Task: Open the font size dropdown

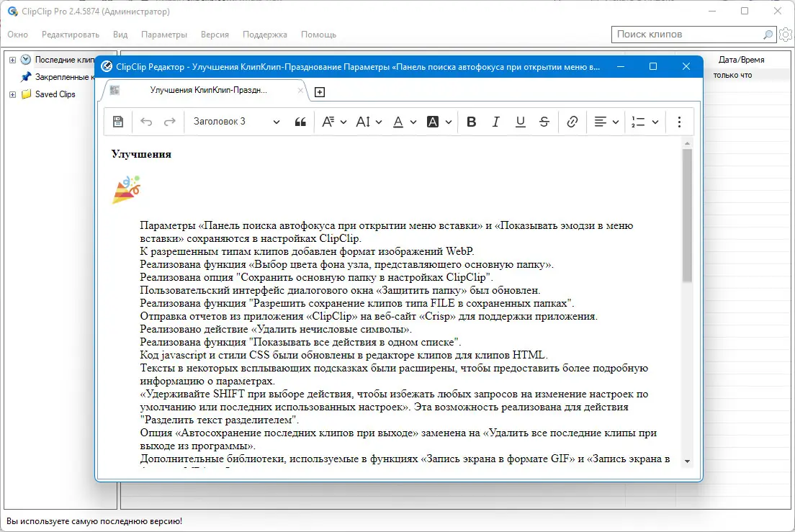Action: [369, 122]
